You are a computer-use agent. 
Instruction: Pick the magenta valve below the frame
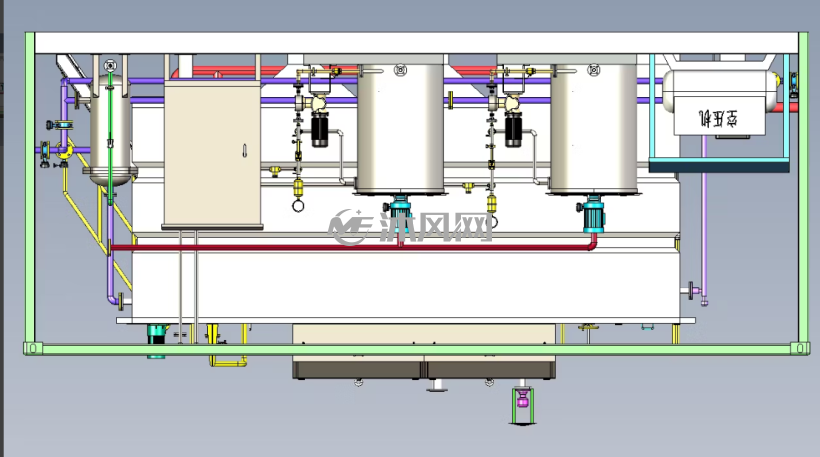(x=522, y=401)
